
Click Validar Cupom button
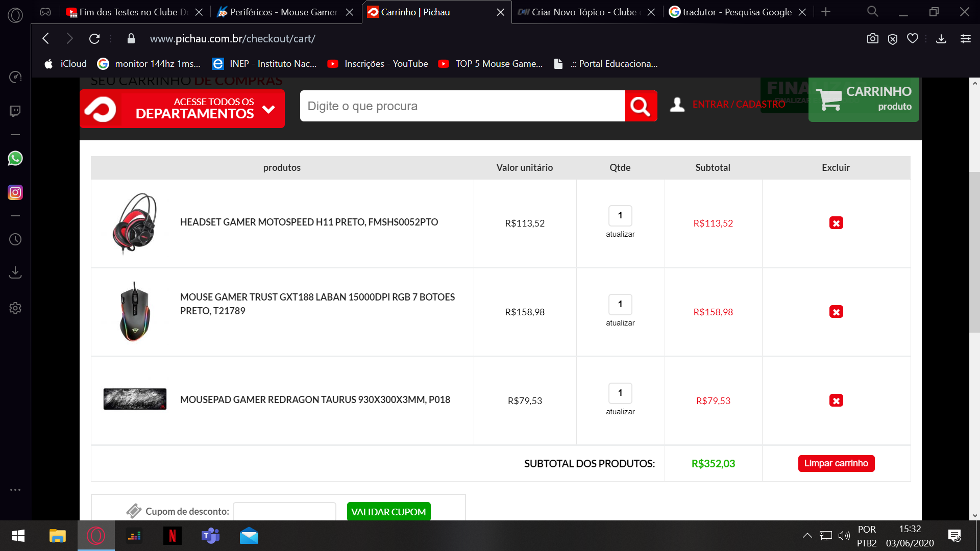388,511
